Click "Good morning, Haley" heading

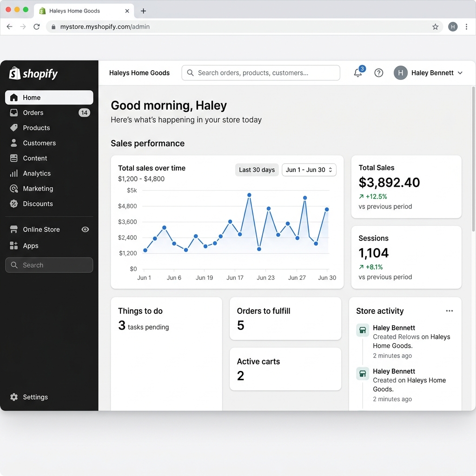tap(169, 106)
